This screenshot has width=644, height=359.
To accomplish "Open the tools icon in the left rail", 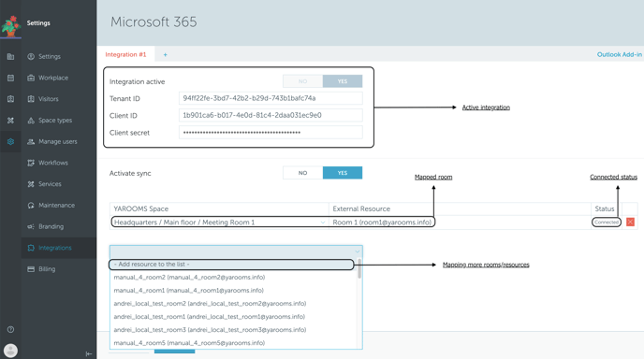I will [10, 121].
